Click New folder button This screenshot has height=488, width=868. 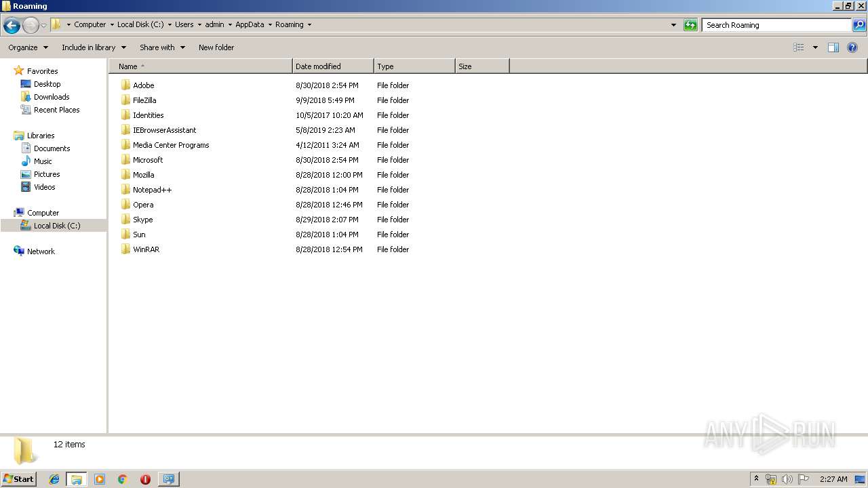pos(216,47)
